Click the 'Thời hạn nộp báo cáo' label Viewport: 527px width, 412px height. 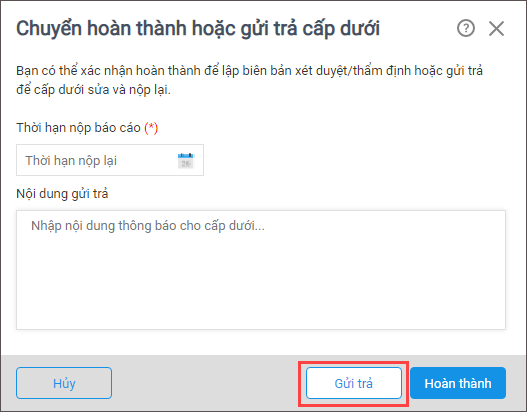point(78,128)
